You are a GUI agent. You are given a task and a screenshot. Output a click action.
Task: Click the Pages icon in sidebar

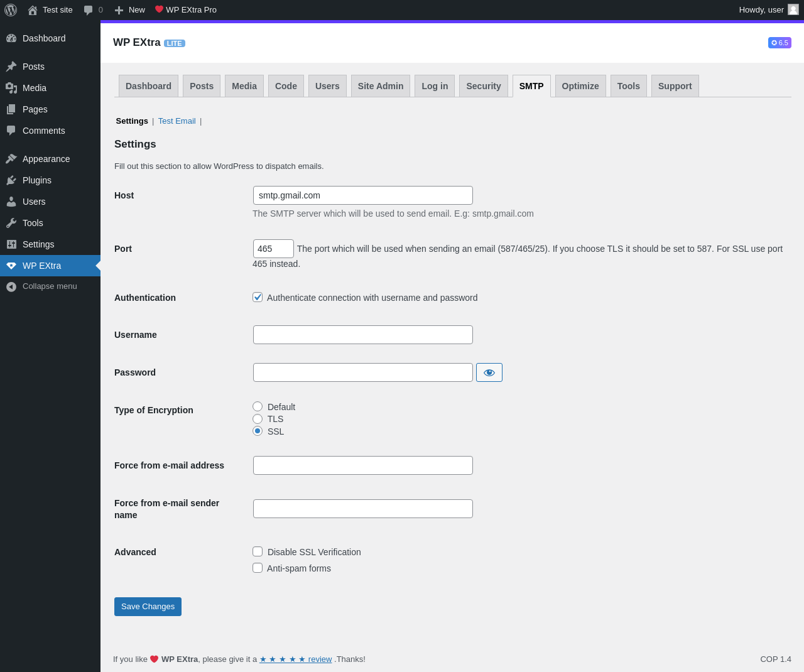[11, 109]
